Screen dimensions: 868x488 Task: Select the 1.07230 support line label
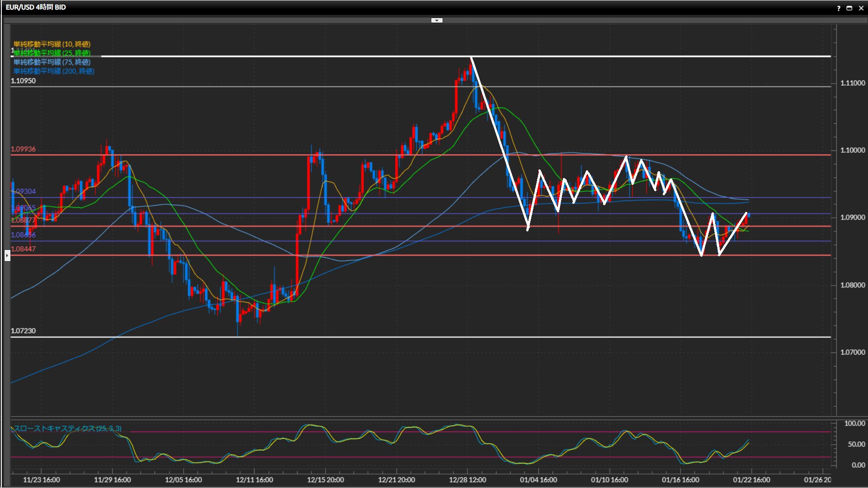[x=23, y=331]
